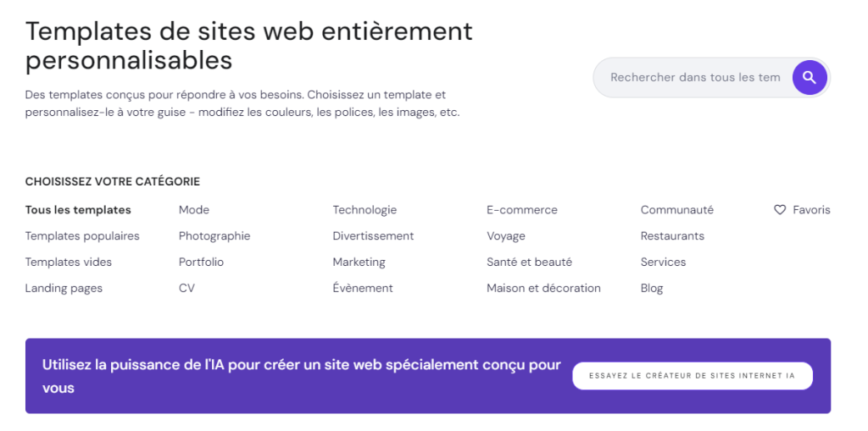
Task: Open Santé et beauté templates
Action: point(529,262)
